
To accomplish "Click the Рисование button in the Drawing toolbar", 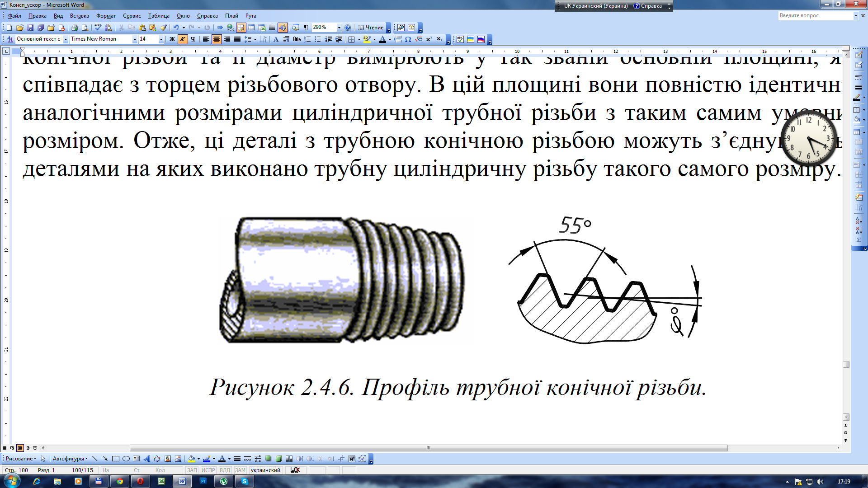I will 20,459.
